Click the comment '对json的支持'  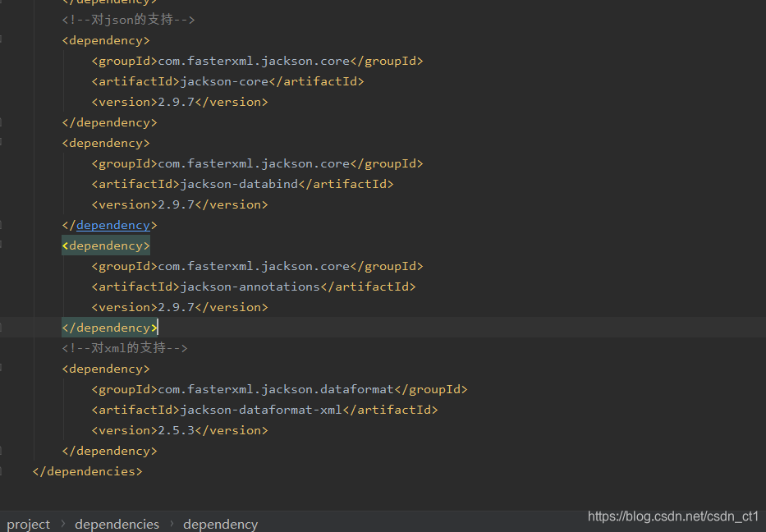coord(128,20)
